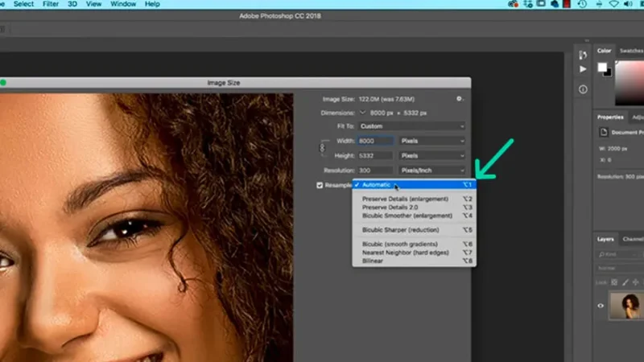Click the Height field showing 5332
Image resolution: width=644 pixels, height=362 pixels.
[x=375, y=155]
